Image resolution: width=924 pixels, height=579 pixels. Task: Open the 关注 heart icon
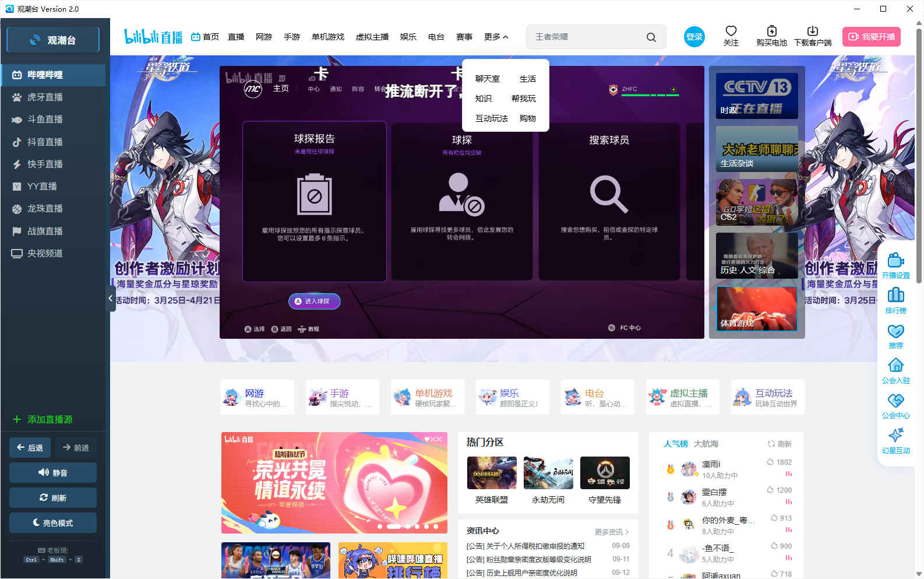[x=731, y=31]
